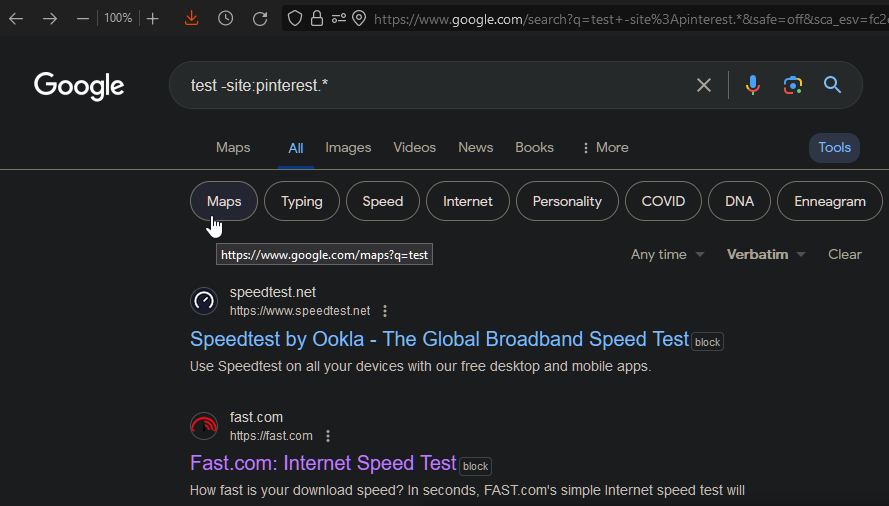Toggle the Tools button

[834, 147]
